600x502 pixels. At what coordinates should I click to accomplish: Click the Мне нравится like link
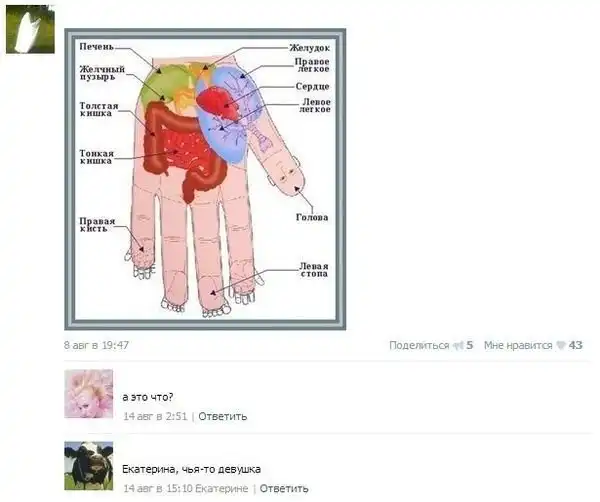tap(518, 346)
